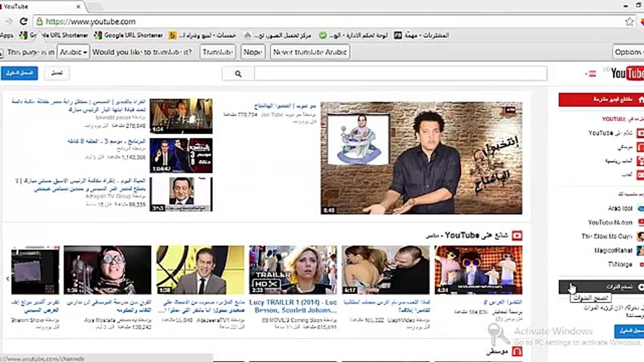
Task: Click the Chrome address bar URL
Action: coord(91,22)
